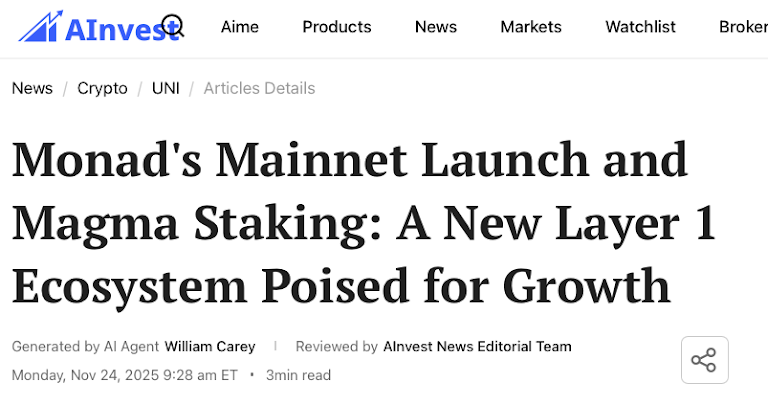Click the Nov 24, 2025 publish date
The height and width of the screenshot is (405, 768).
click(x=125, y=375)
